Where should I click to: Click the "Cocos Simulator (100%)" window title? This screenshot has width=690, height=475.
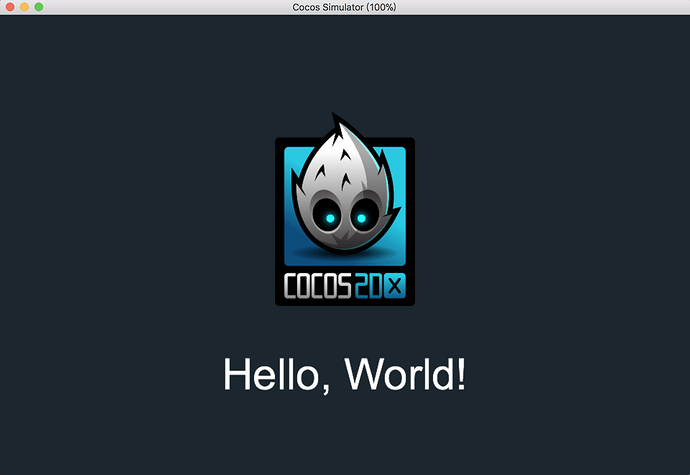(x=345, y=7)
